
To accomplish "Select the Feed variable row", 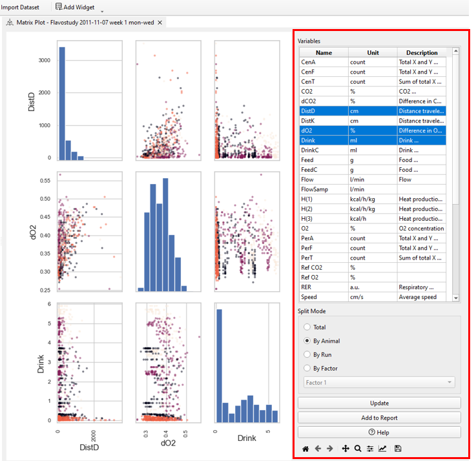I will click(x=373, y=160).
